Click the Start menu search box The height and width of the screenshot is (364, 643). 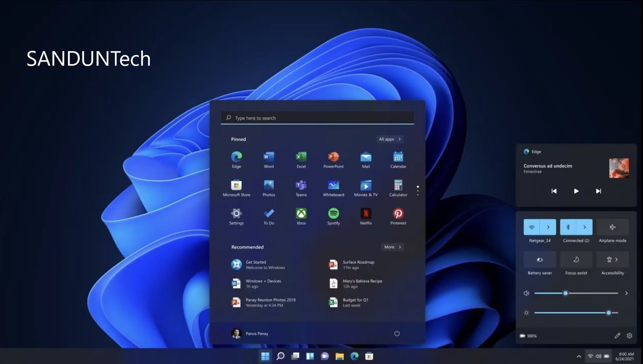tap(317, 118)
